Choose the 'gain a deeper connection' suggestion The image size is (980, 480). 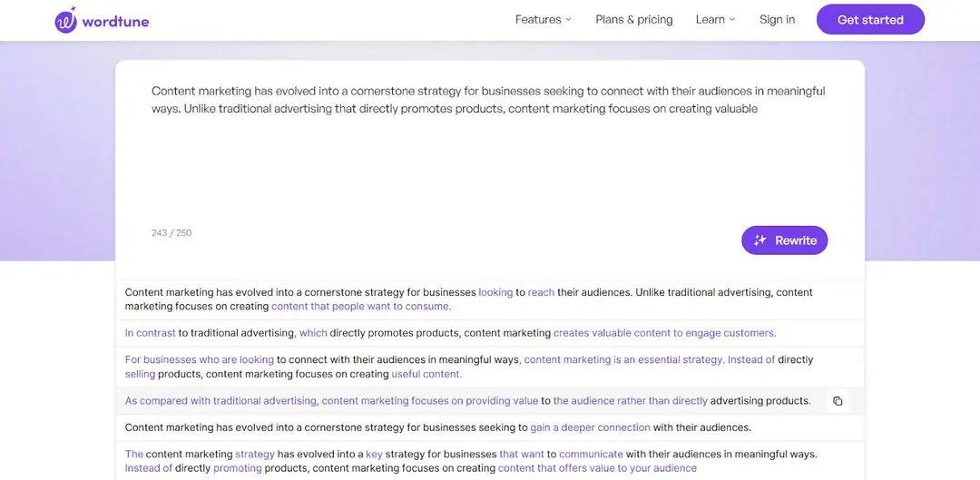pyautogui.click(x=437, y=427)
